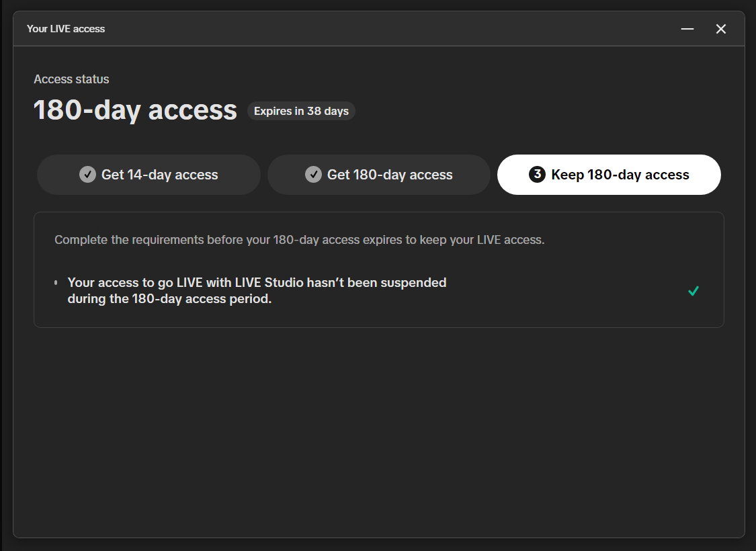This screenshot has width=756, height=551.
Task: Click the Your LIVE access window title
Action: click(x=66, y=29)
